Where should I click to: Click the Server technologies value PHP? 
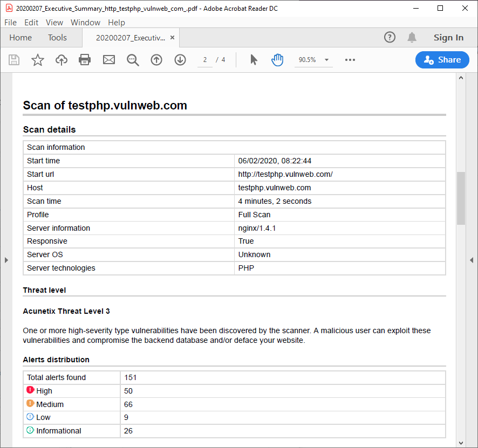[246, 268]
